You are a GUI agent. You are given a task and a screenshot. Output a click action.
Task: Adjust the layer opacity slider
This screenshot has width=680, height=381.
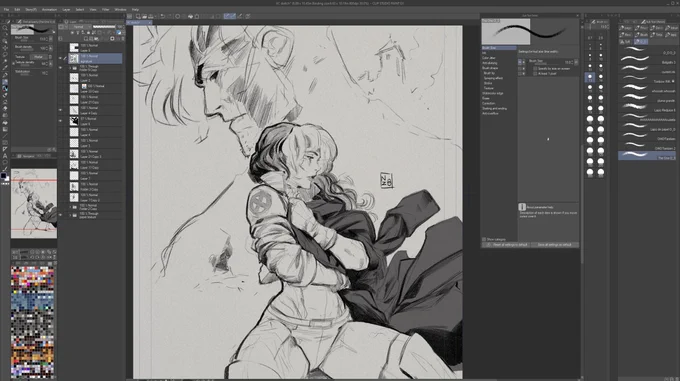[x=104, y=27]
